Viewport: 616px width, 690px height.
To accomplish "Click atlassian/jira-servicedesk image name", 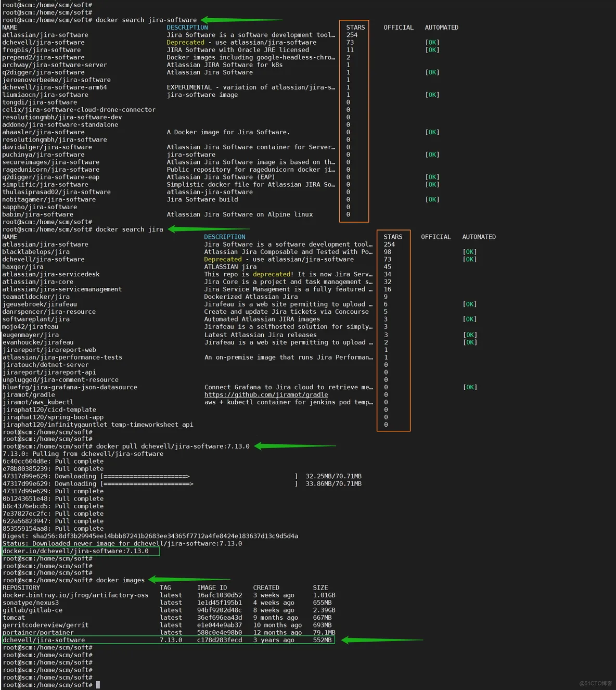I will coord(51,274).
